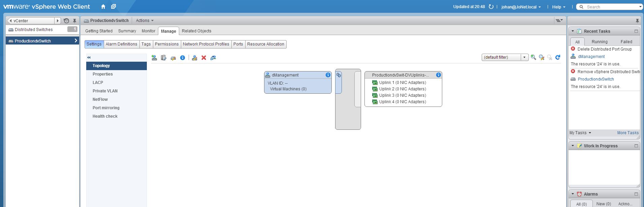The image size is (644, 207).
Task: Show Failed tasks tab in Recent Tasks
Action: pos(626,42)
